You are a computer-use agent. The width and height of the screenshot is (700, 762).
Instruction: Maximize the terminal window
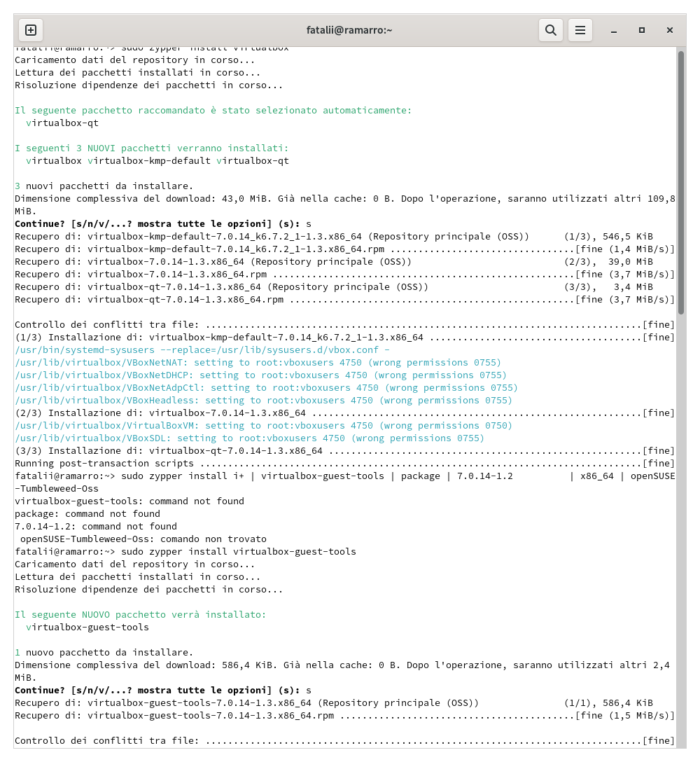coord(642,30)
